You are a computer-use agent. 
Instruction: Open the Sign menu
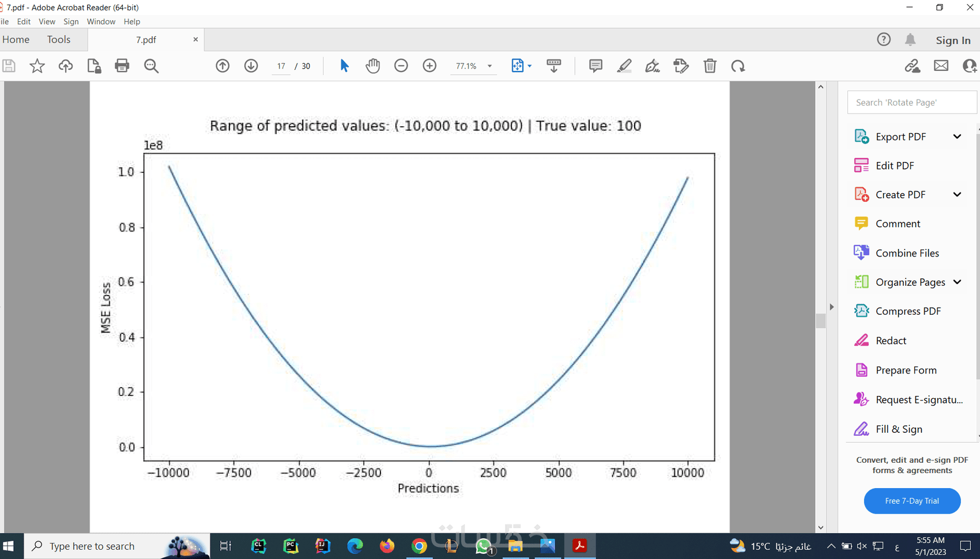71,21
